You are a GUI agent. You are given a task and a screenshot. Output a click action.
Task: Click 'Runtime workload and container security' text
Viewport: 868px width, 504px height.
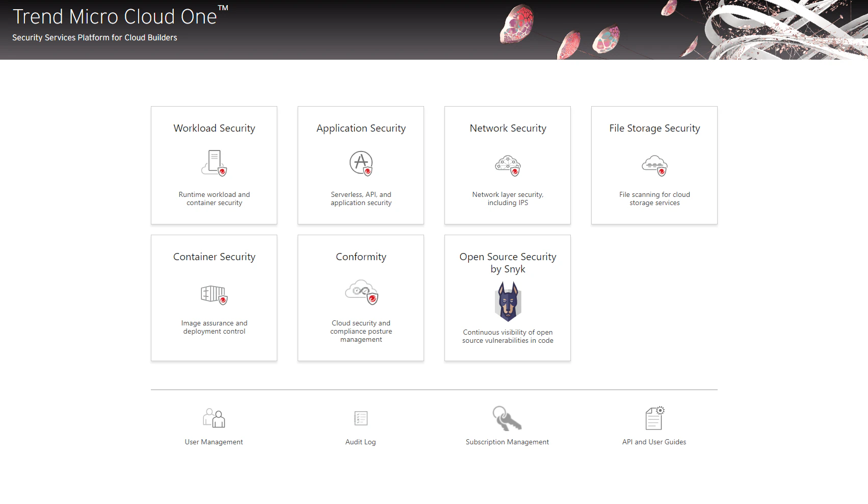point(214,198)
